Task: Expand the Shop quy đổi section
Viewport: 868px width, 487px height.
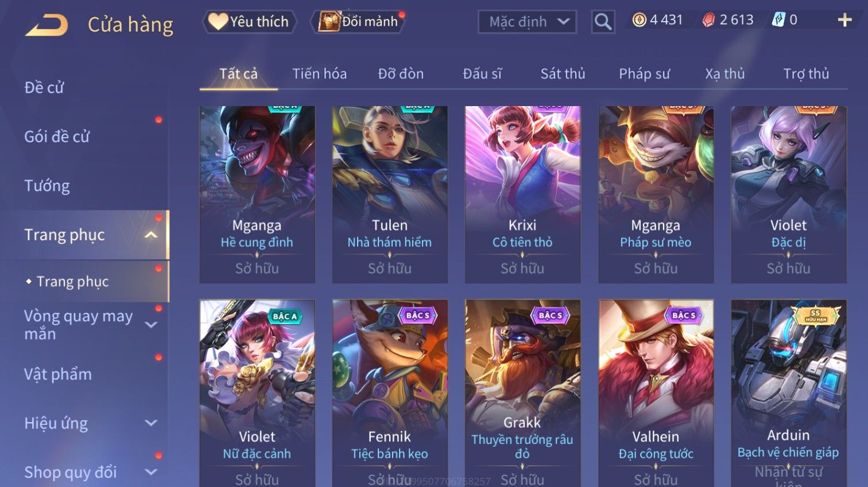Action: [150, 472]
